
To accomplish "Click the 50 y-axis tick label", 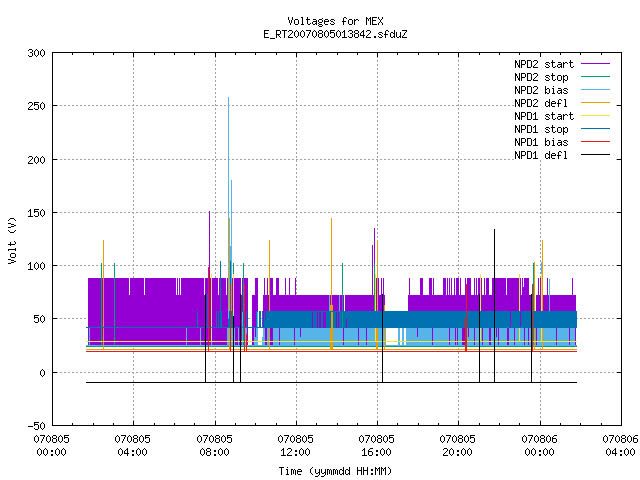I will (x=40, y=319).
